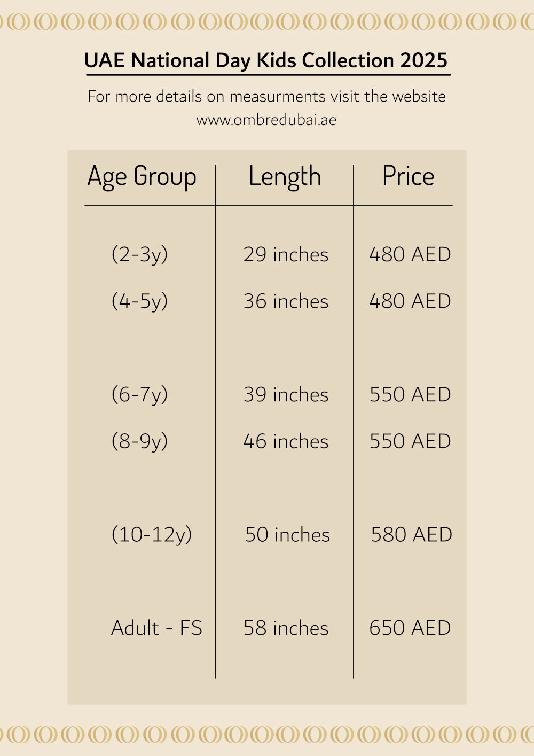Select the Age Group column header
This screenshot has width=534, height=756.
[x=142, y=176]
